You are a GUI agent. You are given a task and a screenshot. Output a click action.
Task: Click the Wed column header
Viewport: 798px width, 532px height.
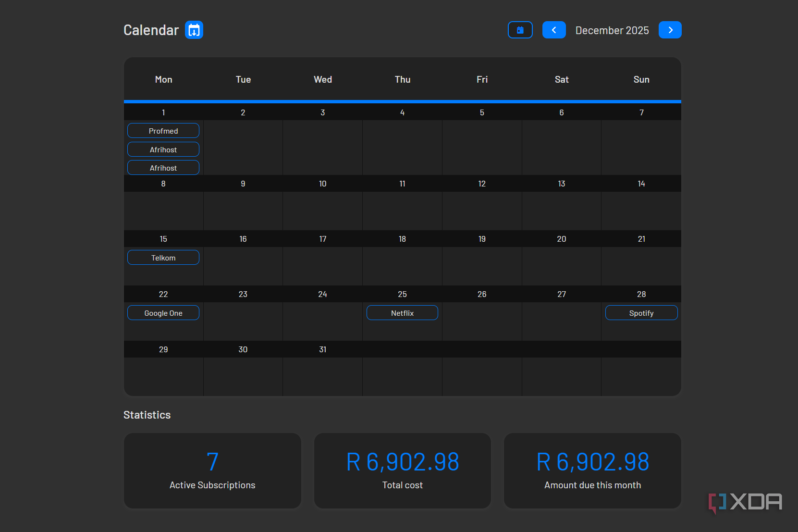[x=323, y=79]
